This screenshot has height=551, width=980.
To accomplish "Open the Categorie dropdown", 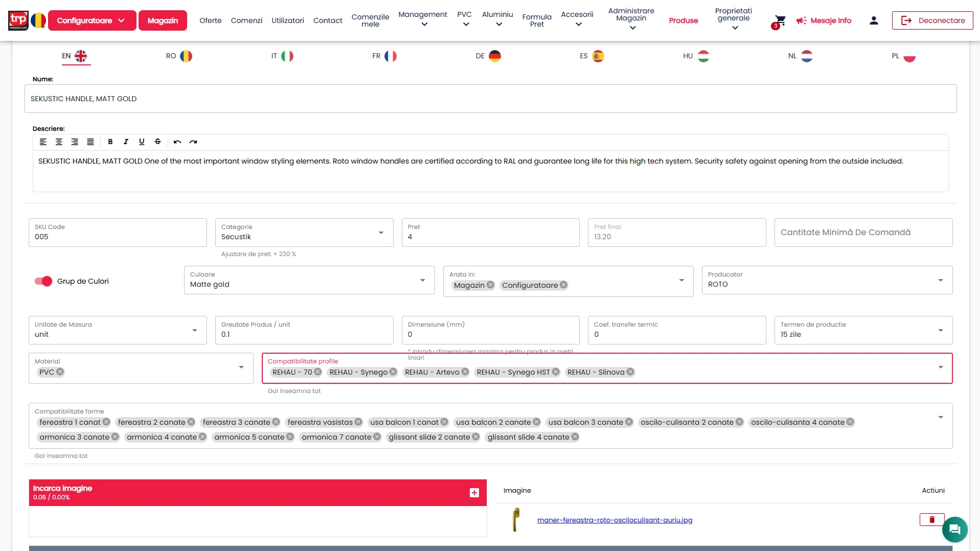I will (x=304, y=233).
